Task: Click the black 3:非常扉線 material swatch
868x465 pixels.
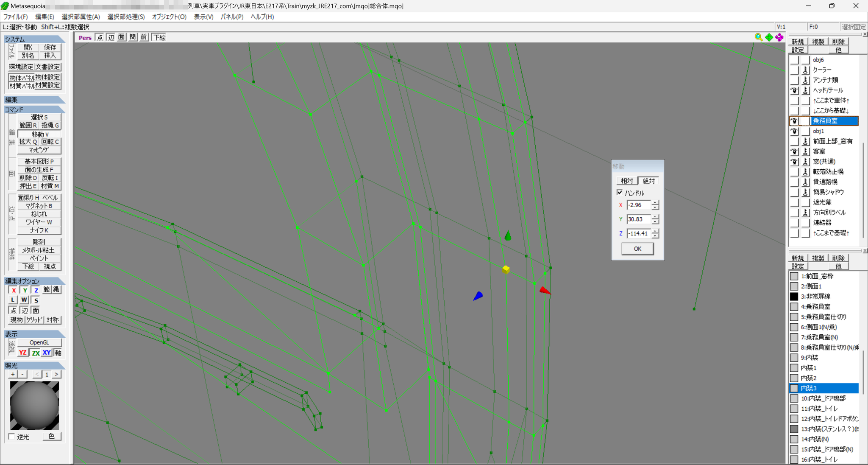Action: pos(794,297)
